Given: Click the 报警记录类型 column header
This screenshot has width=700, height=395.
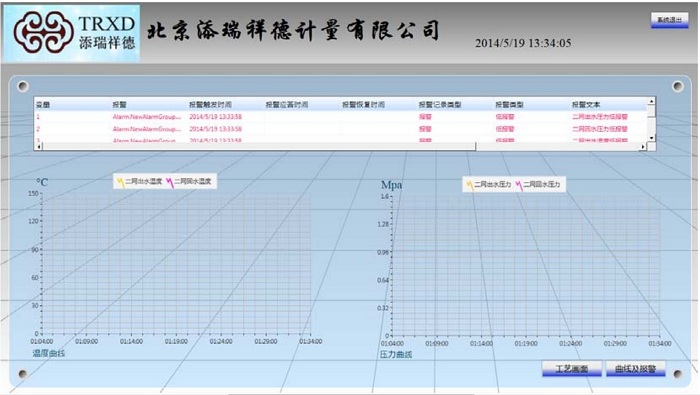Looking at the screenshot, I should tap(440, 104).
